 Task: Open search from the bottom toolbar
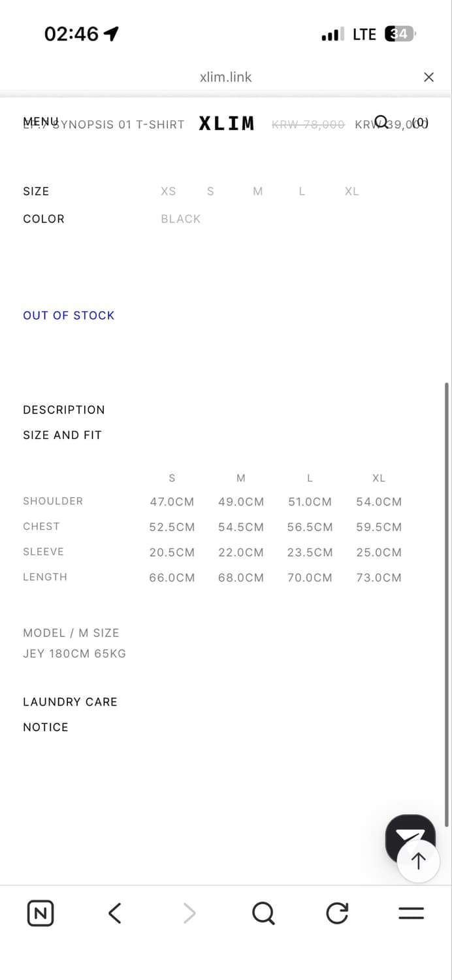[263, 913]
